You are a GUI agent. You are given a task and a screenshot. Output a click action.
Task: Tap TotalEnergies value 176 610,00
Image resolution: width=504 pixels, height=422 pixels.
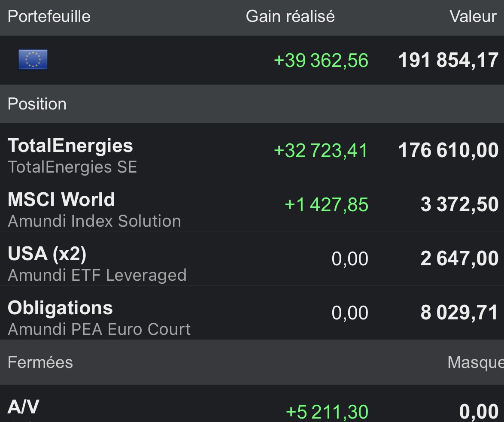(448, 150)
